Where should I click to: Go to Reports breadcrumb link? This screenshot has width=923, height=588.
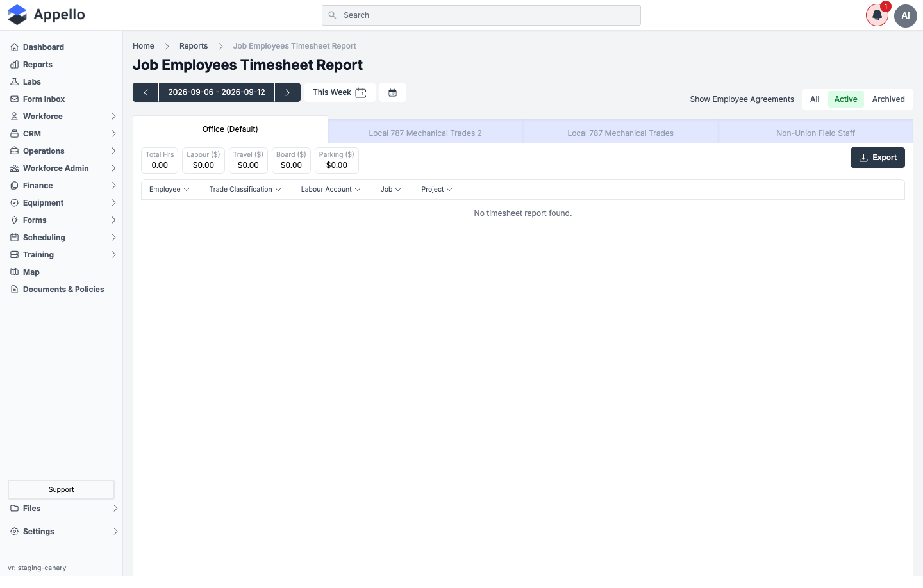click(x=194, y=46)
